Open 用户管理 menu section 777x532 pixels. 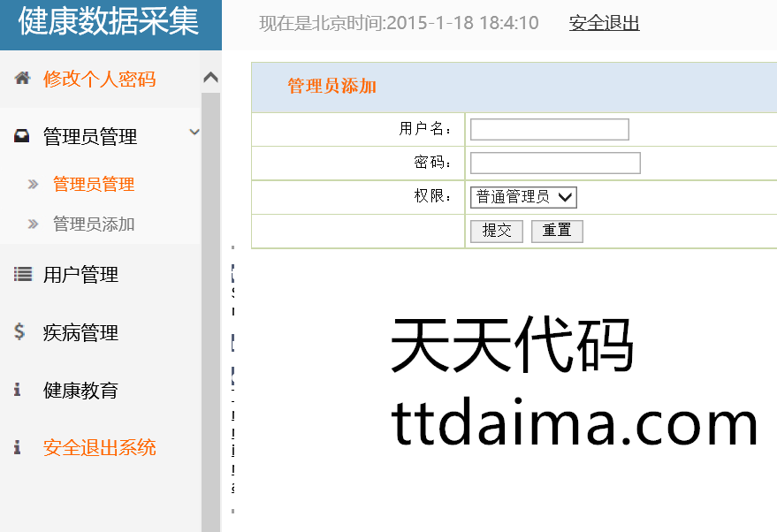click(80, 275)
